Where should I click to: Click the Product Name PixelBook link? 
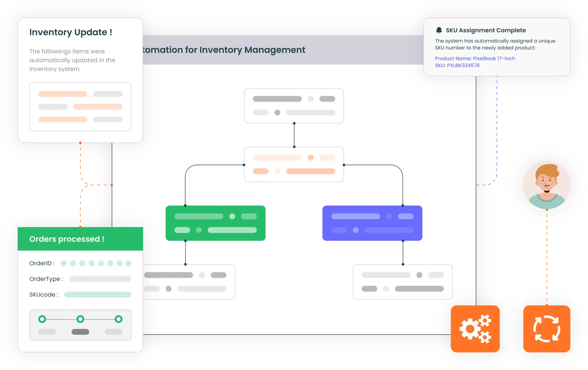point(475,58)
